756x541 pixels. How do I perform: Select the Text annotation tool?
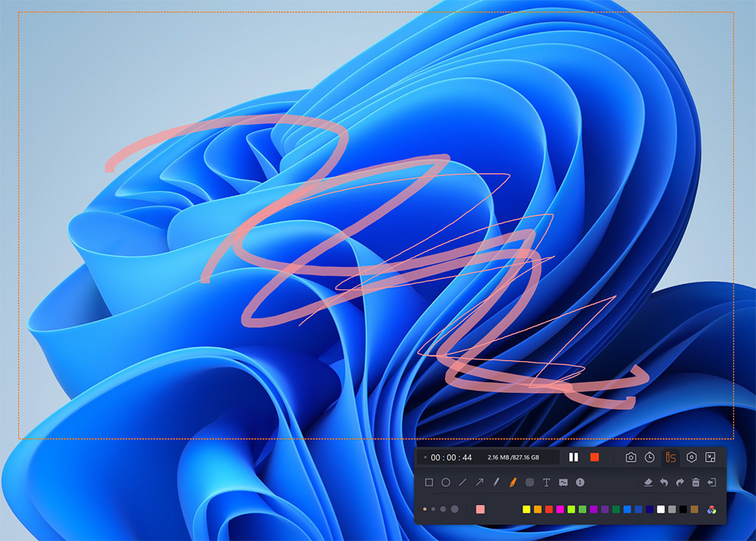point(547,482)
